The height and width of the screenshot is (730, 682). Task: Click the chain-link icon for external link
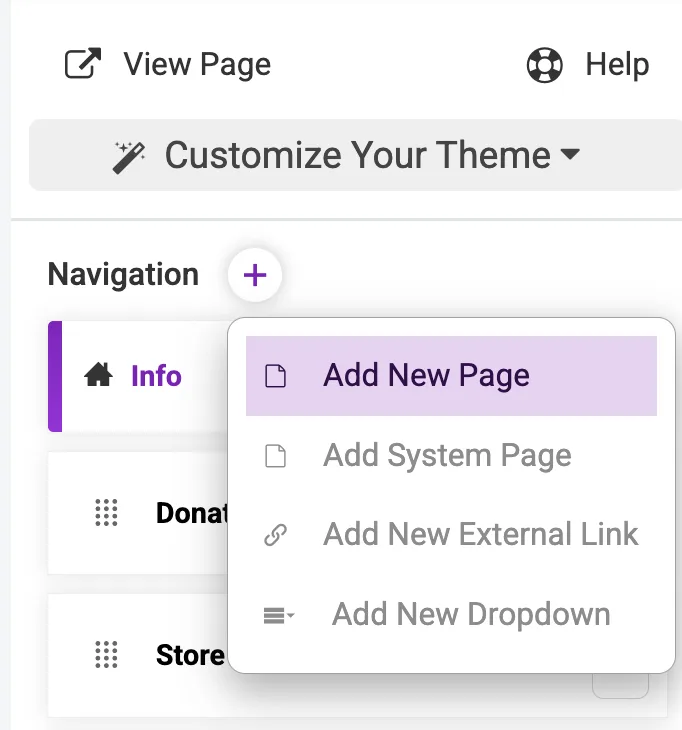coord(275,536)
